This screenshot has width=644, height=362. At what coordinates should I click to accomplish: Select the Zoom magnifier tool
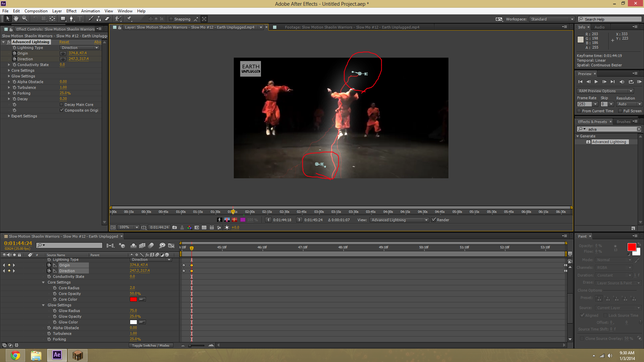pyautogui.click(x=24, y=19)
